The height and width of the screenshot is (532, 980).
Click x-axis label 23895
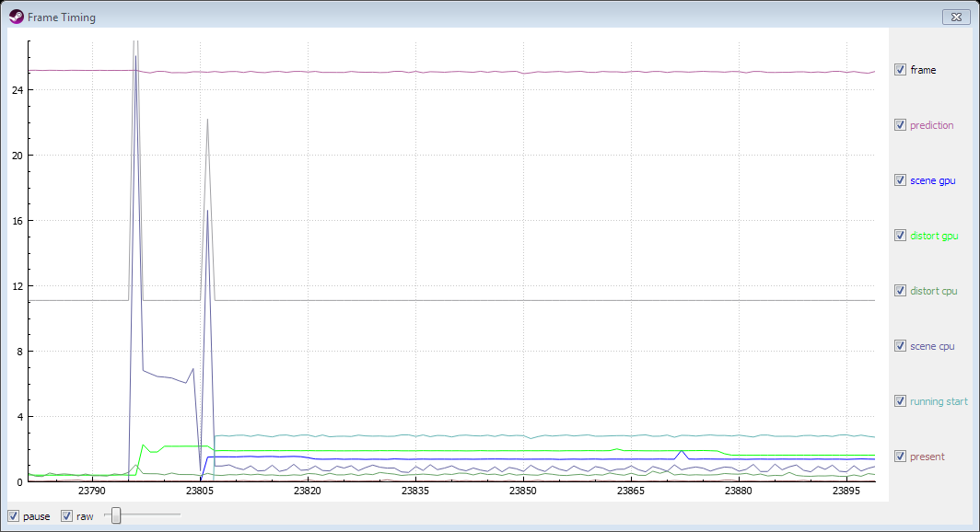tap(846, 491)
